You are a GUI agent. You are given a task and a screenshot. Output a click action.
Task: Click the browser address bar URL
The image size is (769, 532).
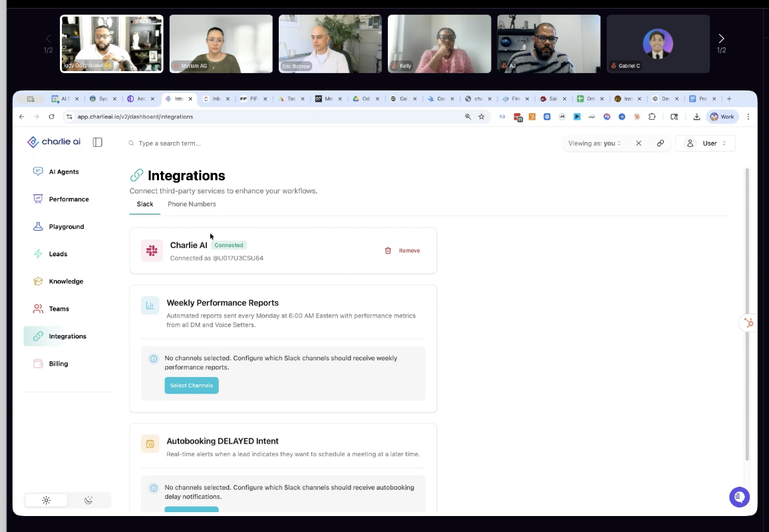[x=135, y=116]
